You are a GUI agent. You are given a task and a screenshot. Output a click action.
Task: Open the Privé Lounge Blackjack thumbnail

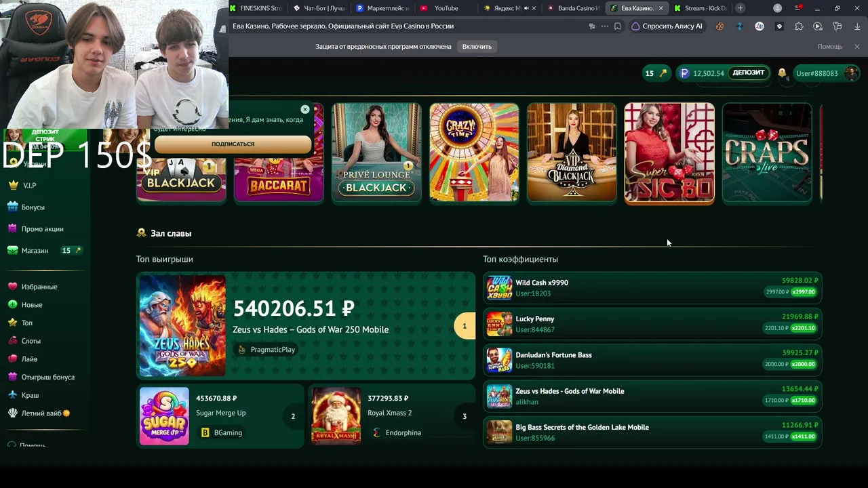click(376, 153)
